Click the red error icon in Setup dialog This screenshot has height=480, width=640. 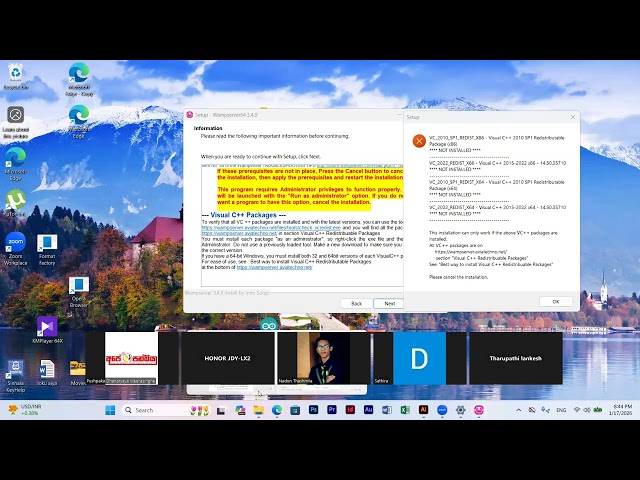(419, 141)
